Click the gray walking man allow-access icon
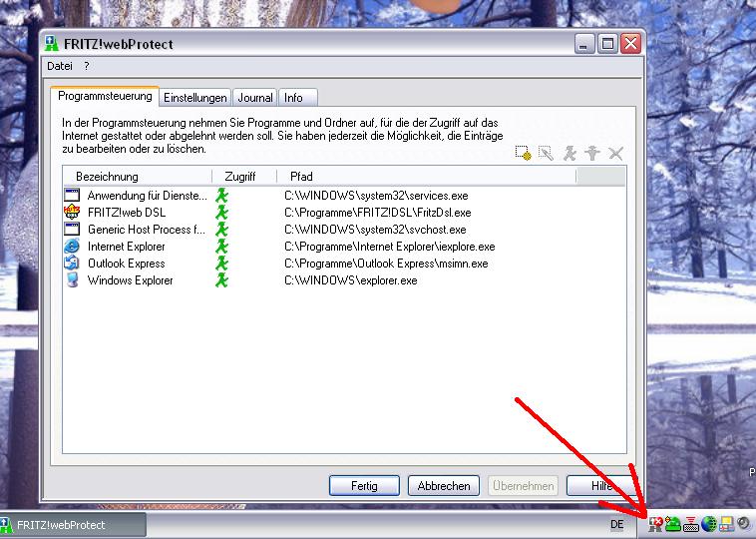This screenshot has width=756, height=539. coord(569,154)
